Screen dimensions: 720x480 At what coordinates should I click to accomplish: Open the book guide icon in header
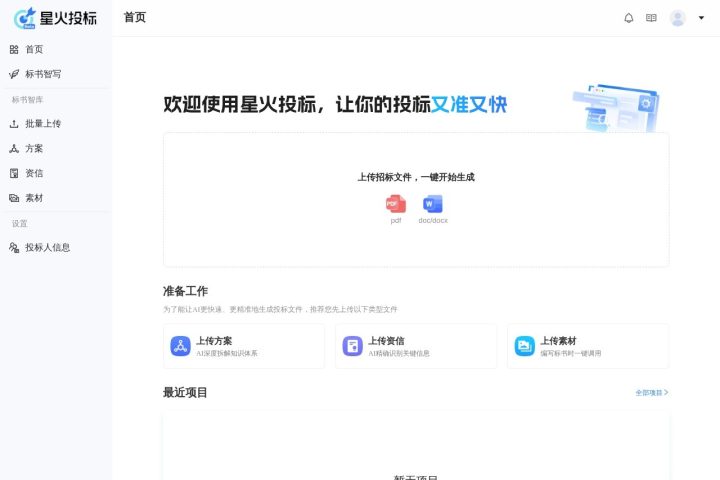(651, 18)
